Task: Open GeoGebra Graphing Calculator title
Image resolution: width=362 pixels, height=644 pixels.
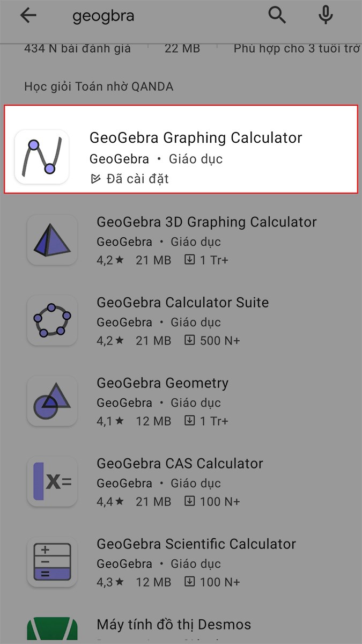Action: point(196,138)
